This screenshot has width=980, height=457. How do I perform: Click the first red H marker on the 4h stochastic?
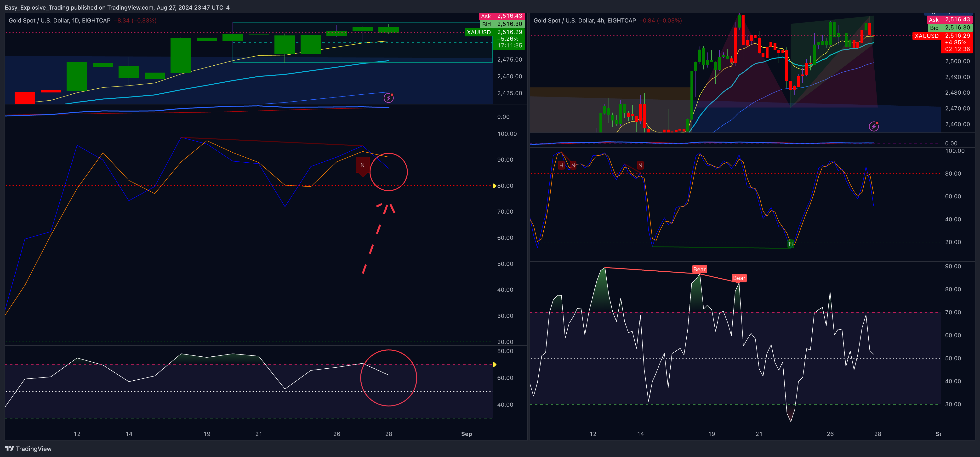click(561, 166)
